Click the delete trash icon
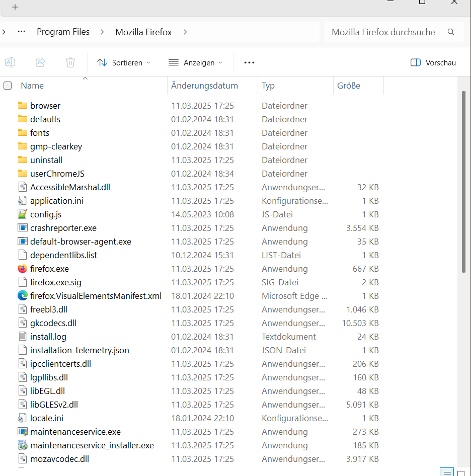 [x=70, y=62]
